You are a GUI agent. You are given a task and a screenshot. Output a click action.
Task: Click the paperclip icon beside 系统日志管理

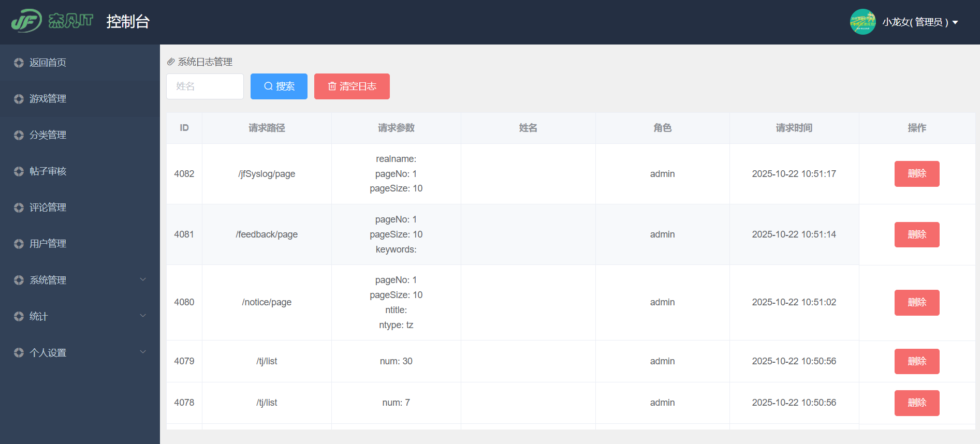(x=171, y=62)
